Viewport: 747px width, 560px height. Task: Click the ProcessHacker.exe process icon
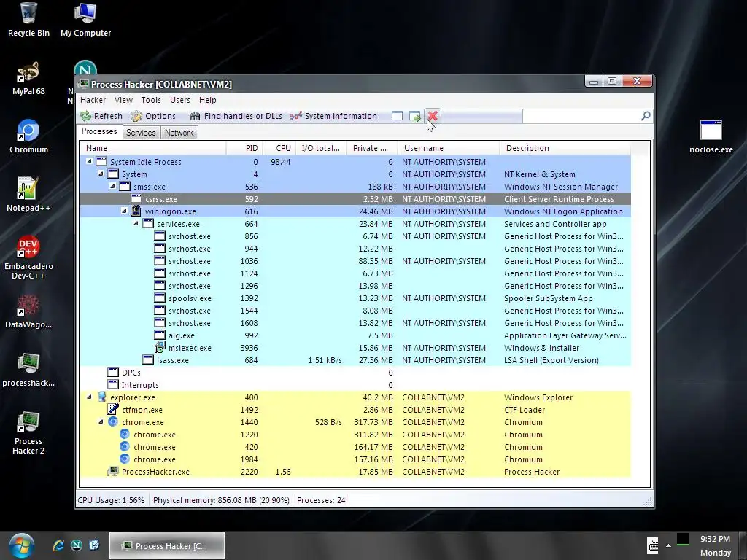[113, 472]
